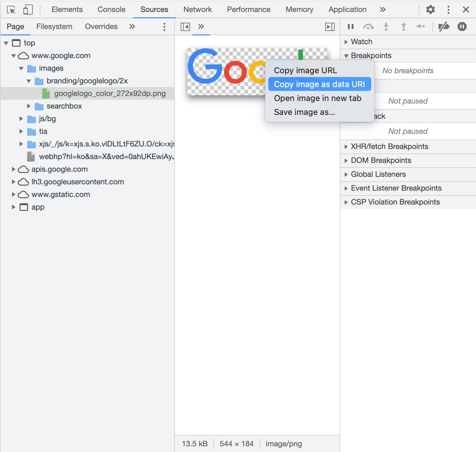Screen dimensions: 476x452
Task: Expand lh3.googleusercontent.com domain
Action: tap(14, 182)
